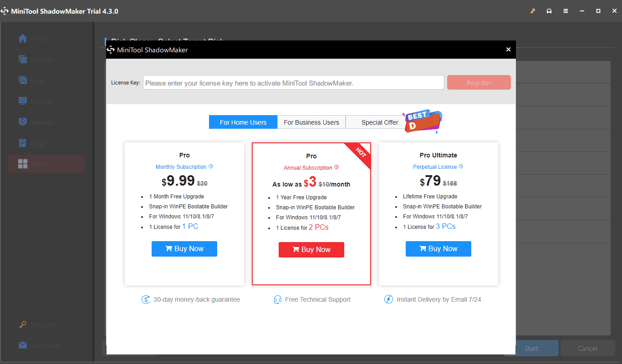The width and height of the screenshot is (622, 364).
Task: Click the '30-day money-back guarantee' text
Action: pos(197,299)
